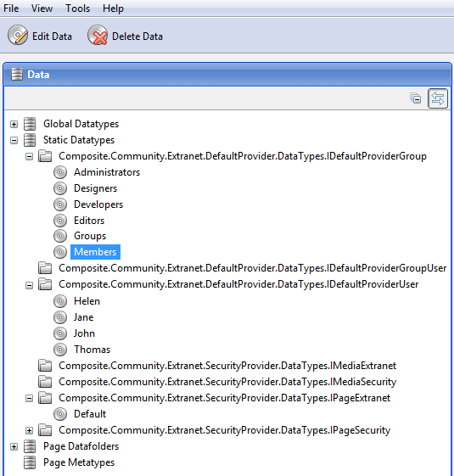Click the Data panel header database icon
454x476 pixels.
click(17, 75)
